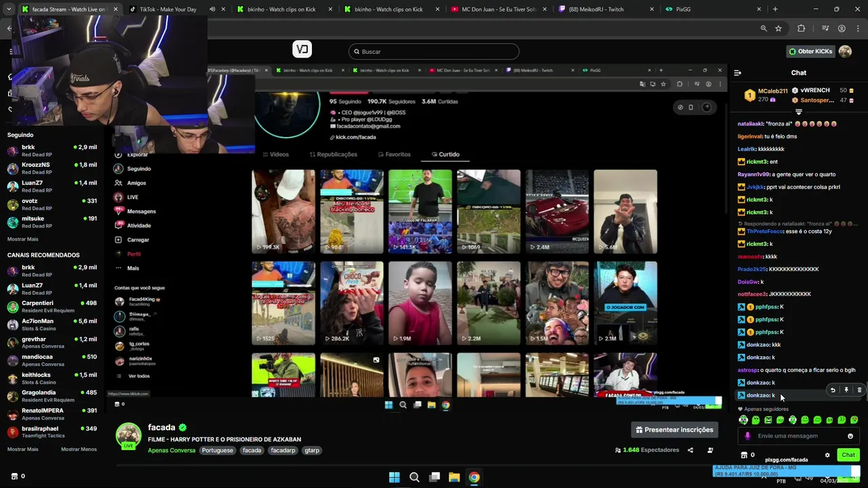Insert the last green emote in row

pos(854,420)
